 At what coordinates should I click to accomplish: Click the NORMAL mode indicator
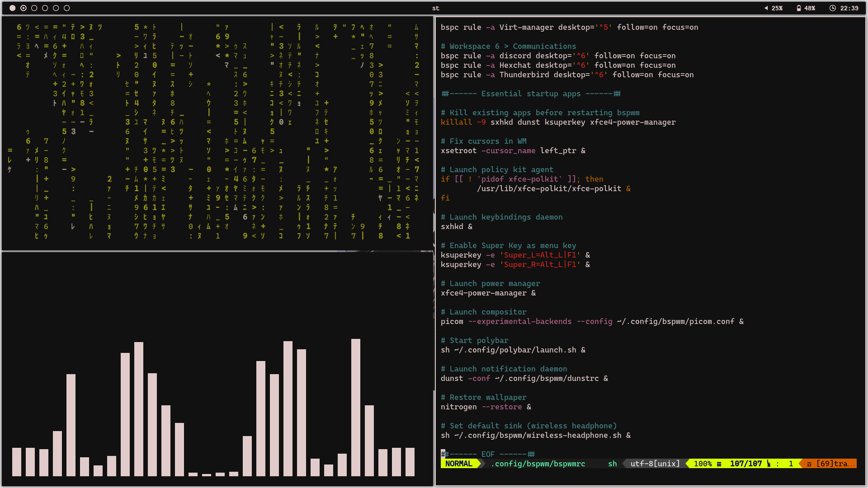coord(458,464)
